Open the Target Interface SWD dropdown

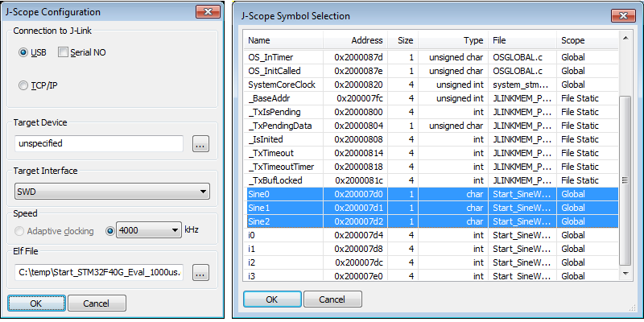tap(112, 192)
